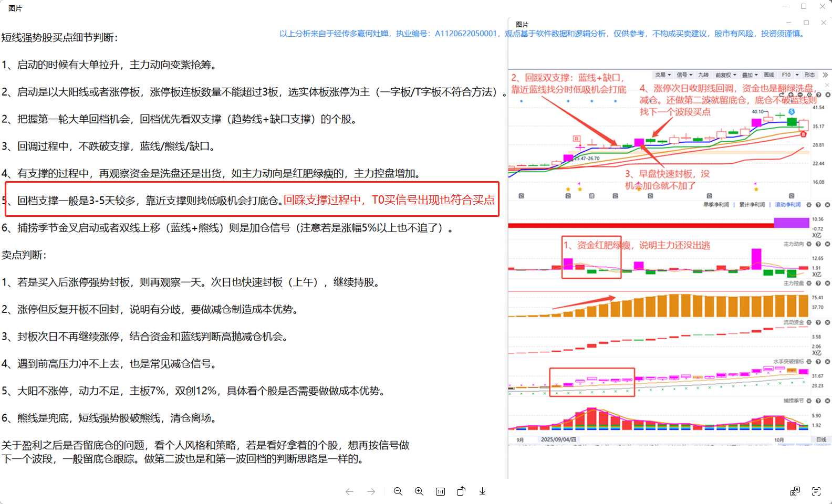
Task: Expand the 前复权 dropdown
Action: pos(726,75)
